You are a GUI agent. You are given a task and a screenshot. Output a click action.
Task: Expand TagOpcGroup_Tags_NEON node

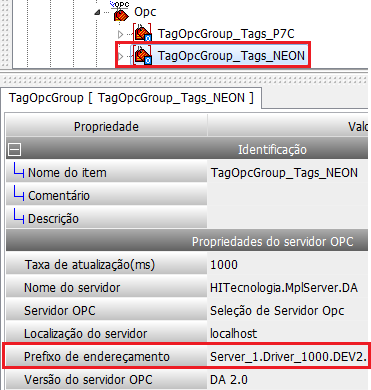point(121,56)
